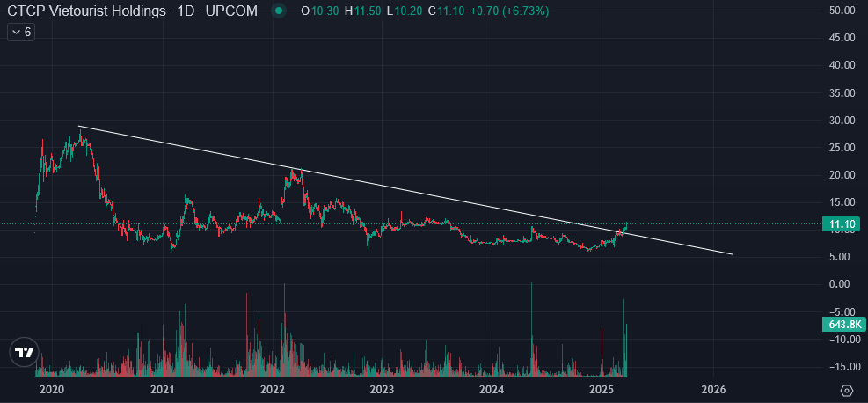
Task: Click the high price value H11.50
Action: (x=362, y=11)
